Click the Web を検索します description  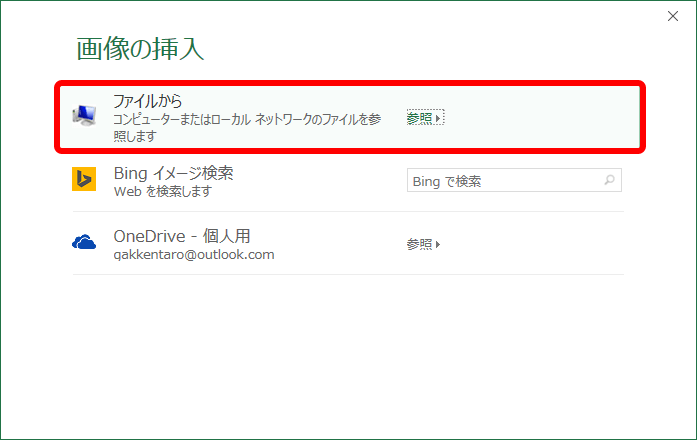coord(163,192)
